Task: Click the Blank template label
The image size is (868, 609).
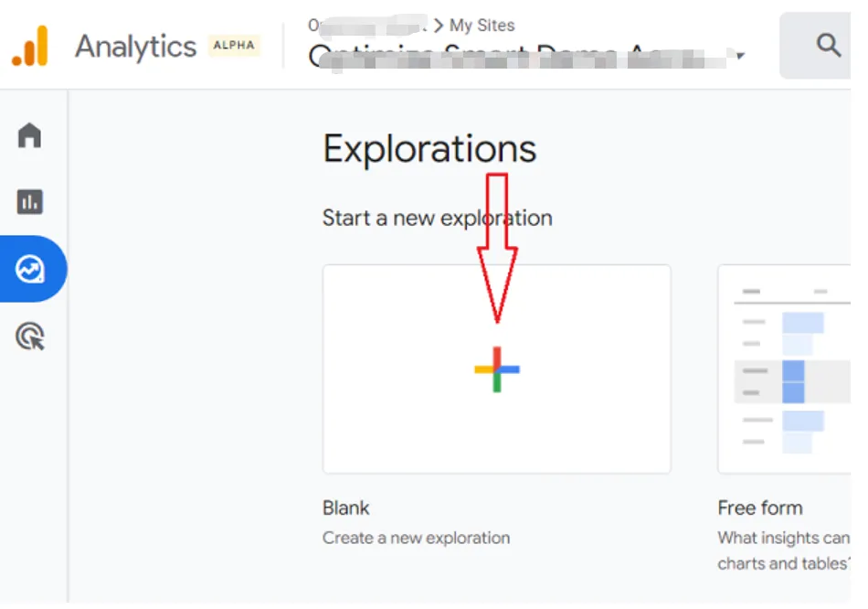Action: pyautogui.click(x=346, y=508)
